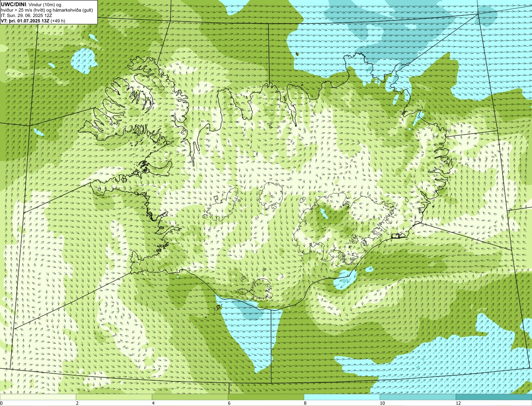Click scale label "0" on the color bar

[x=1, y=403]
